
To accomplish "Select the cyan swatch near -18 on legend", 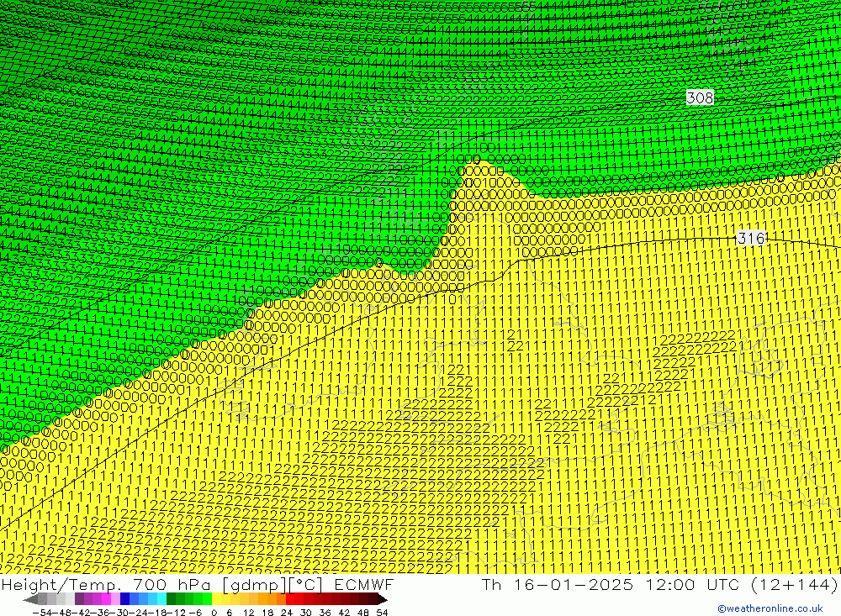I will tap(161, 599).
